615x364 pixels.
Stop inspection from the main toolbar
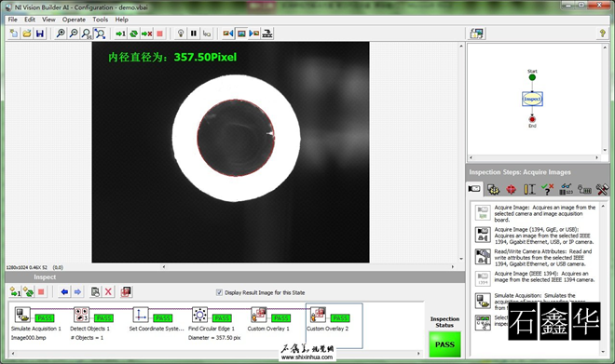[159, 34]
